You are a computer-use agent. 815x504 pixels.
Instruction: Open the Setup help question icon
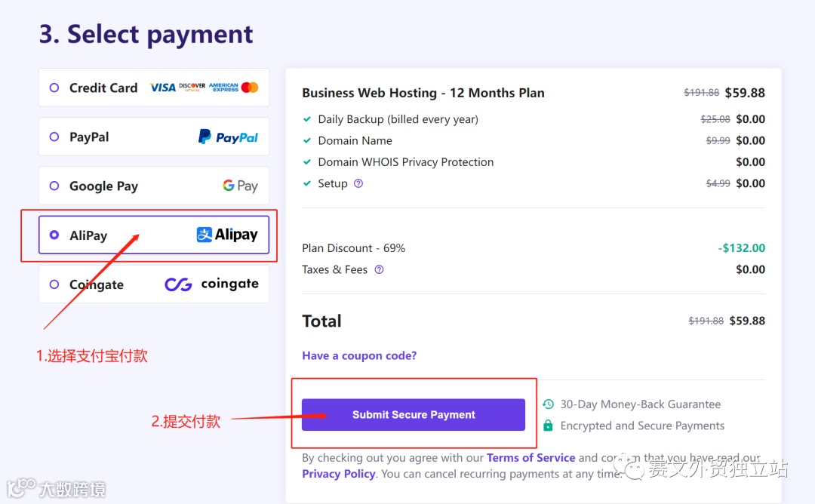click(x=358, y=183)
